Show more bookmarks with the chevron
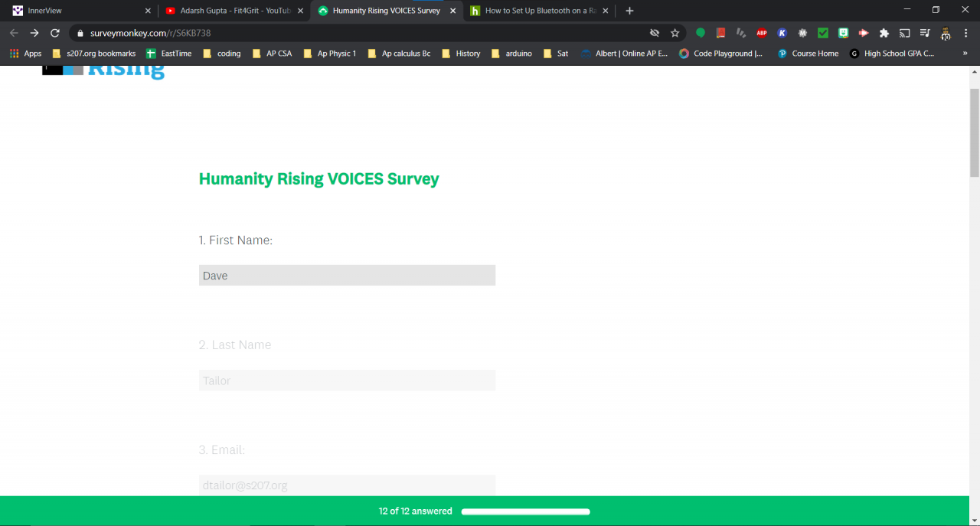Screen dimensions: 980x526 click(965, 54)
